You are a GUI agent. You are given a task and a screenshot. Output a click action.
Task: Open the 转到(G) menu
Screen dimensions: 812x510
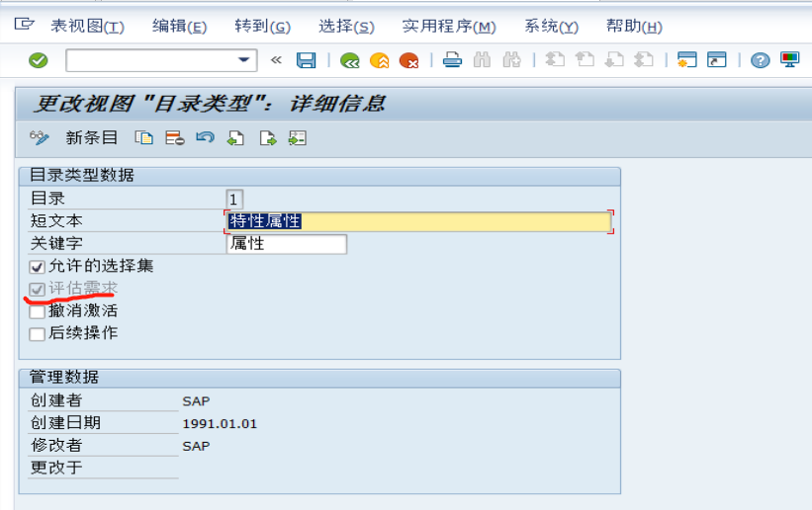262,26
